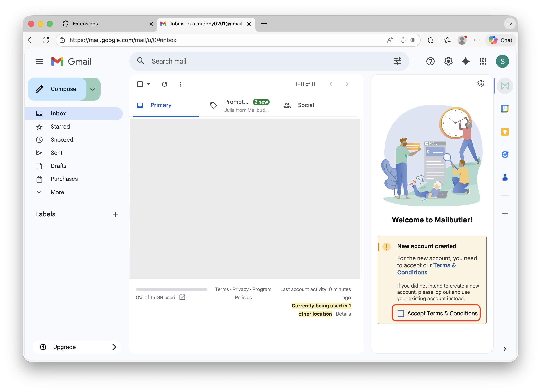Click the Upgrade button
Screen dimensions: 541x392
click(x=77, y=347)
